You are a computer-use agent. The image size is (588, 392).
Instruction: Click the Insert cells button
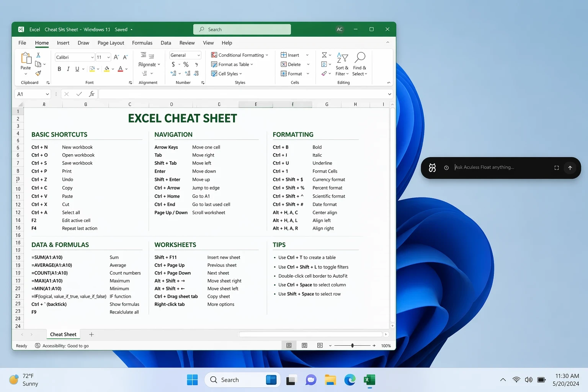point(290,55)
